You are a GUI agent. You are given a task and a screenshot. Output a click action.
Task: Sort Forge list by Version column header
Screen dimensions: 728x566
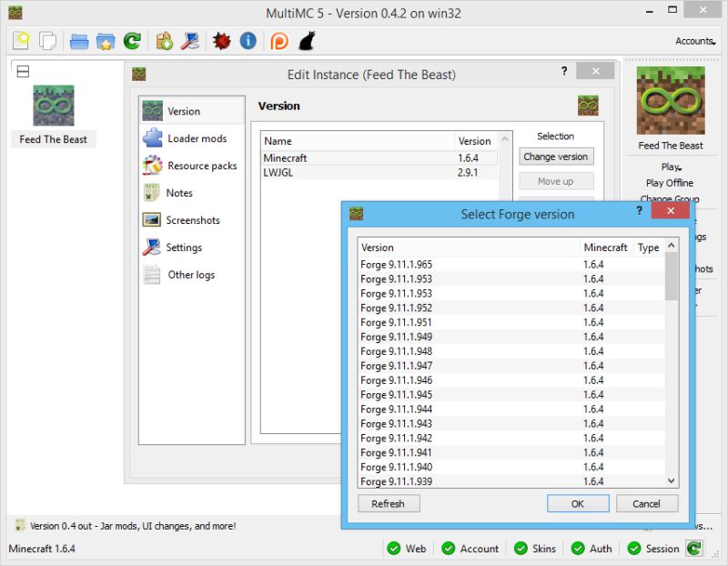tap(470, 248)
